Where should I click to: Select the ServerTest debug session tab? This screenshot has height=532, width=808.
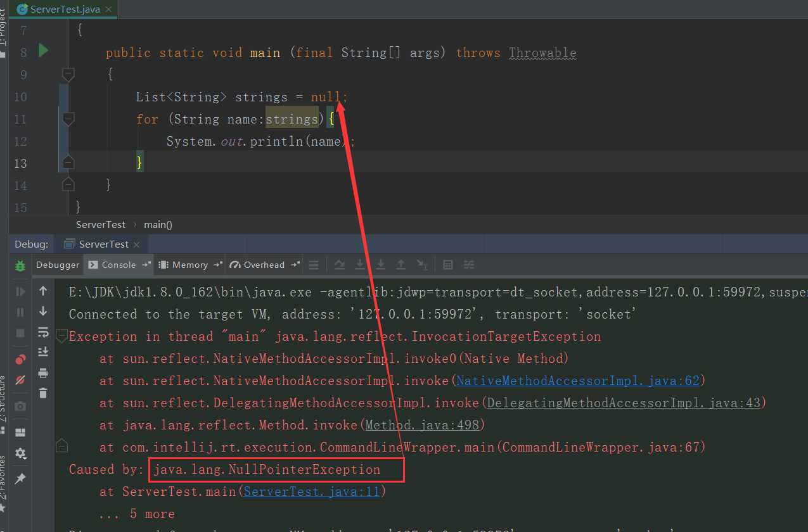pyautogui.click(x=101, y=244)
